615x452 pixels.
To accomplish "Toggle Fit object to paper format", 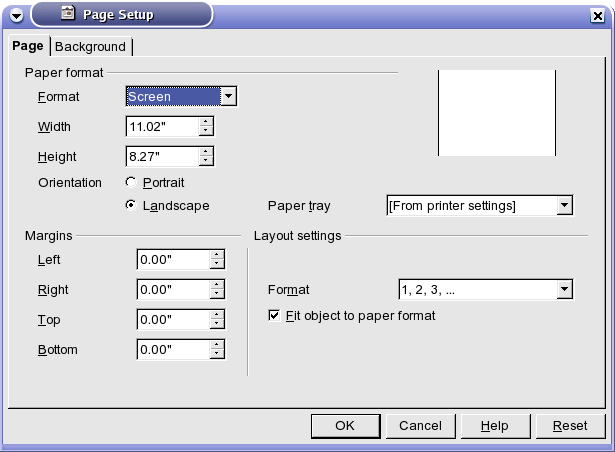I will (x=274, y=315).
